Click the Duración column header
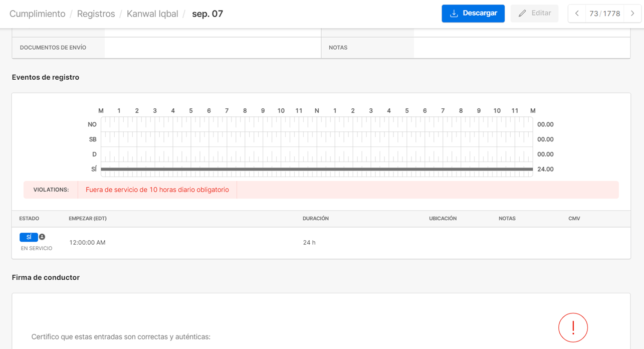This screenshot has height=349, width=644. pos(316,219)
